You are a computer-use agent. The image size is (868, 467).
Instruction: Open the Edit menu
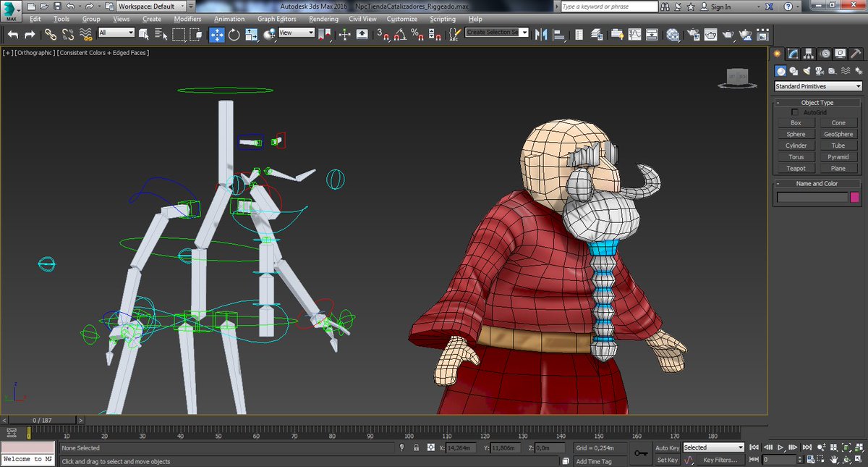tap(35, 19)
